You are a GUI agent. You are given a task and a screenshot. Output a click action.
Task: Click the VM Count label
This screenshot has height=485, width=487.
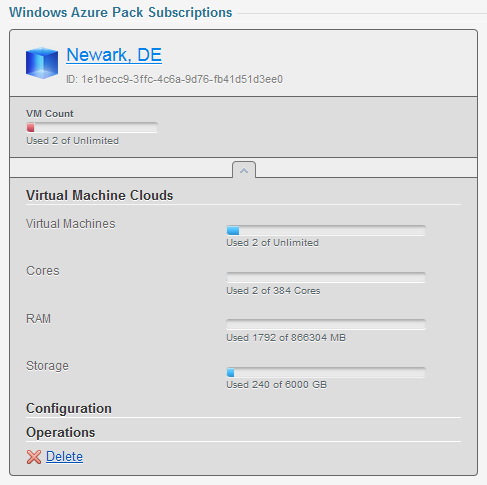click(50, 114)
